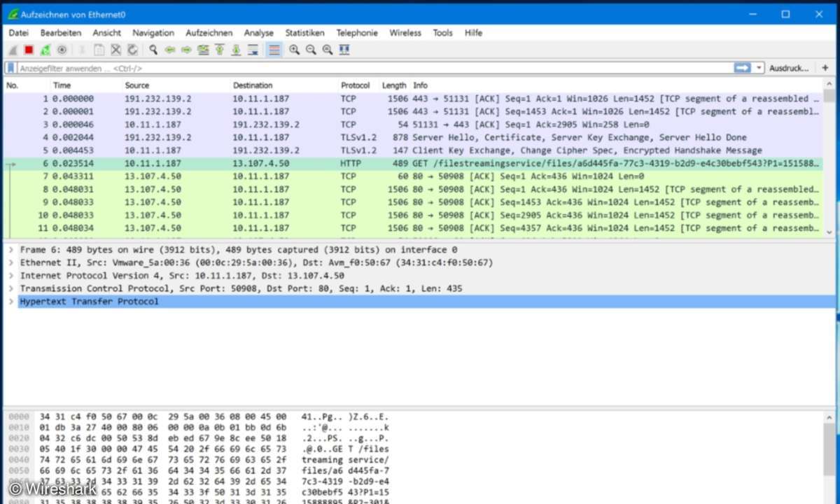The image size is (840, 504).
Task: Click into the Anzeigefilter anwenden field
Action: [374, 68]
